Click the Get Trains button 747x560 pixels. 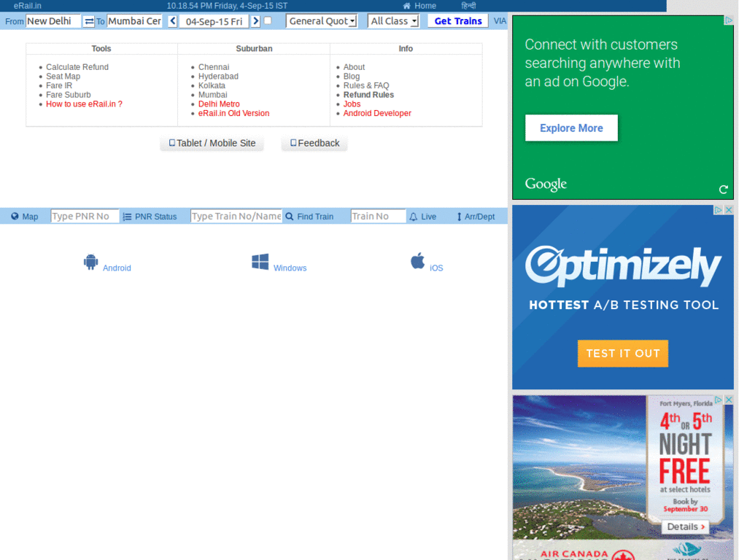click(x=458, y=21)
